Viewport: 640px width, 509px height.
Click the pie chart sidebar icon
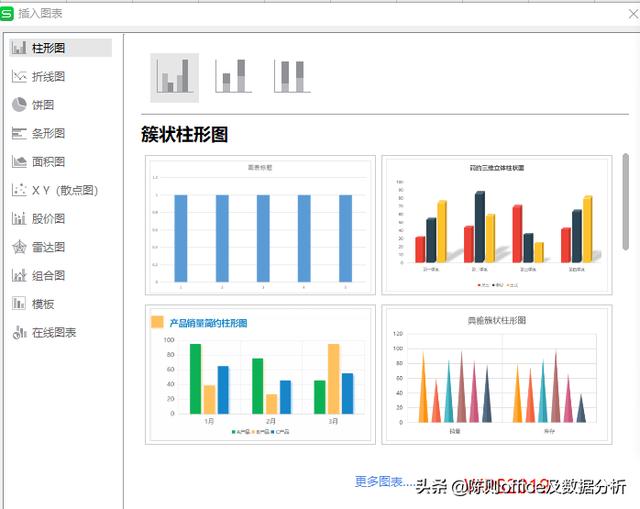(19, 104)
